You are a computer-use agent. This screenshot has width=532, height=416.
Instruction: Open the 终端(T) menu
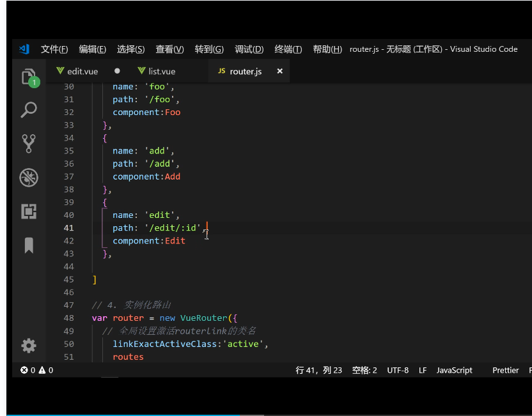coord(288,49)
